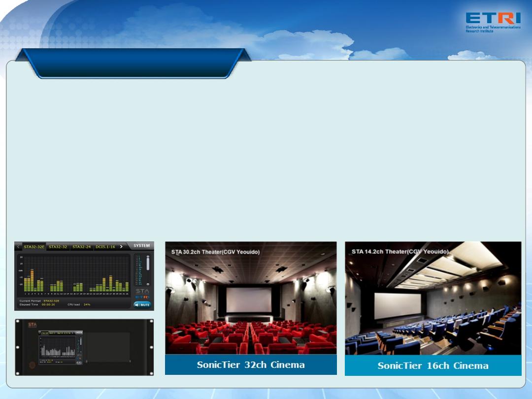Image resolution: width=532 pixels, height=399 pixels.
Task: Click the ETRI logo in the slide header
Action: [x=493, y=22]
